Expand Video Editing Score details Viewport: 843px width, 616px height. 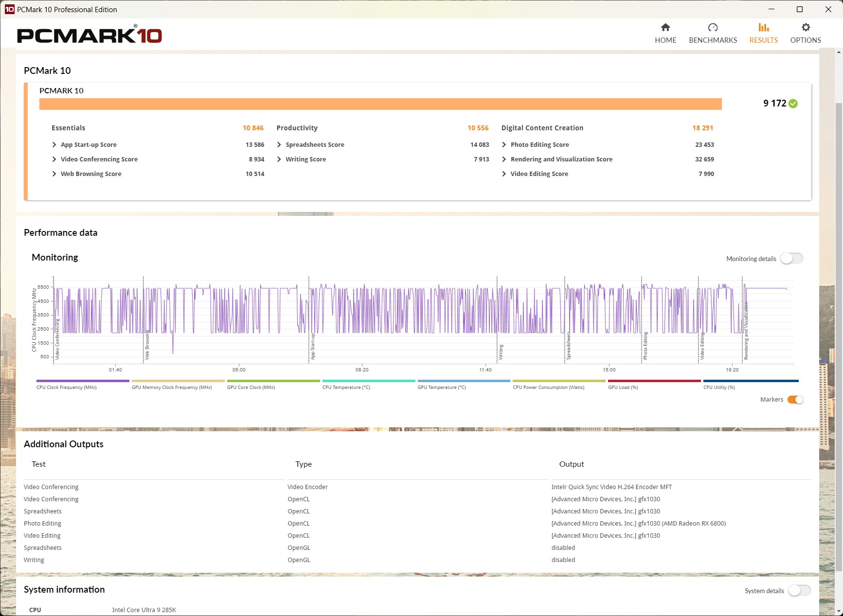point(504,174)
